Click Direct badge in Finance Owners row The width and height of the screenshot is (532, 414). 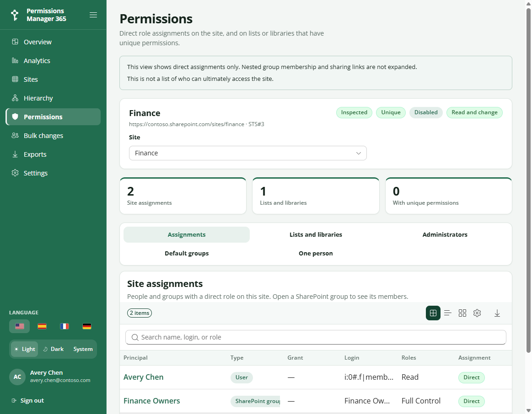[471, 401]
